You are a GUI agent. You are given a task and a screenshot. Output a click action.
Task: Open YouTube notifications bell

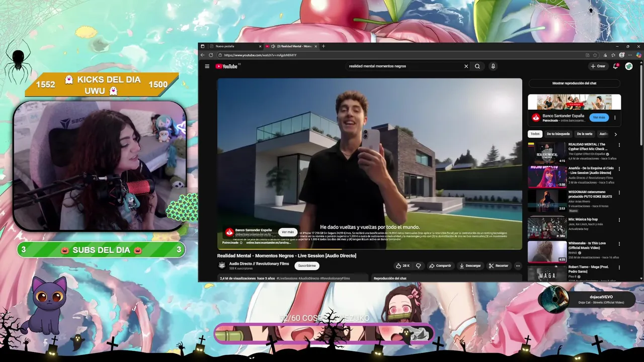(615, 66)
